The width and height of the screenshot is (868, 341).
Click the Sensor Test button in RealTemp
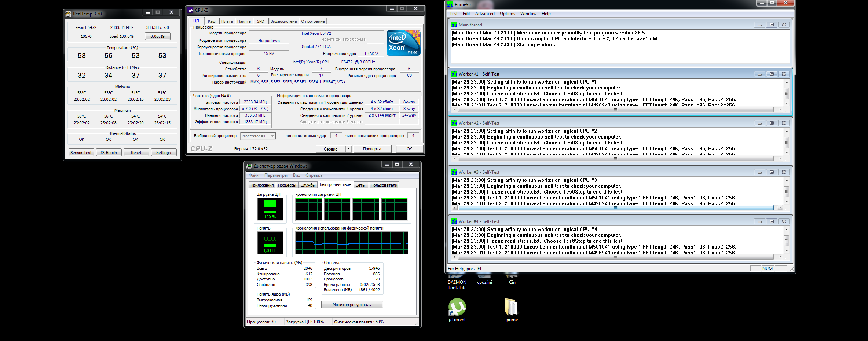(81, 153)
